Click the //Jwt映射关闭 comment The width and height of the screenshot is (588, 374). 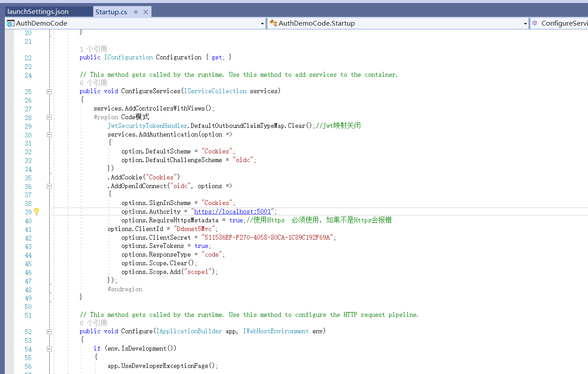click(x=338, y=126)
